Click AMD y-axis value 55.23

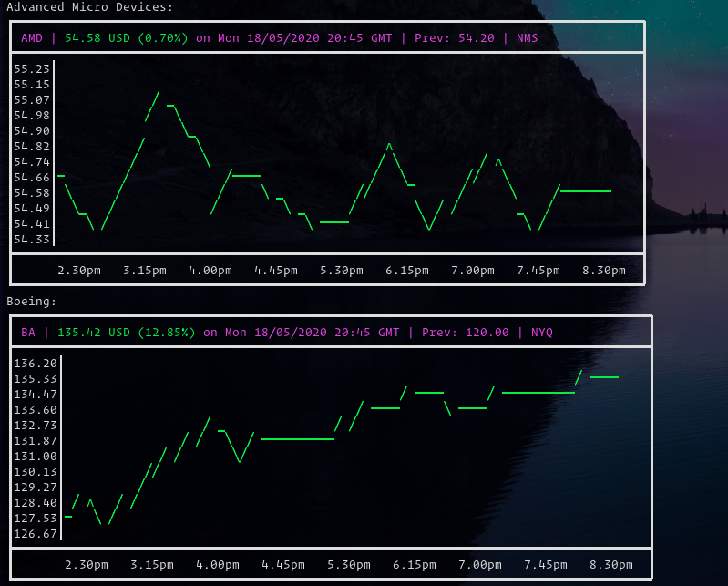32,68
